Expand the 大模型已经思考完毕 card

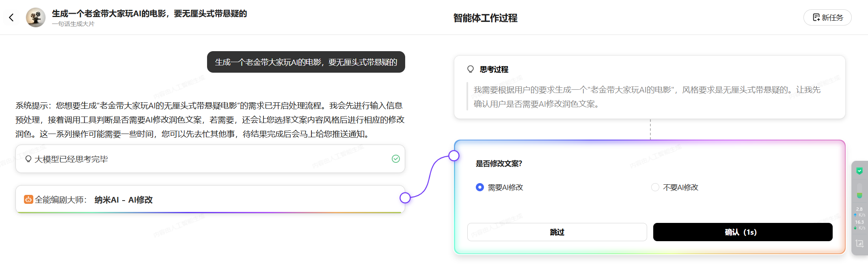pos(210,159)
